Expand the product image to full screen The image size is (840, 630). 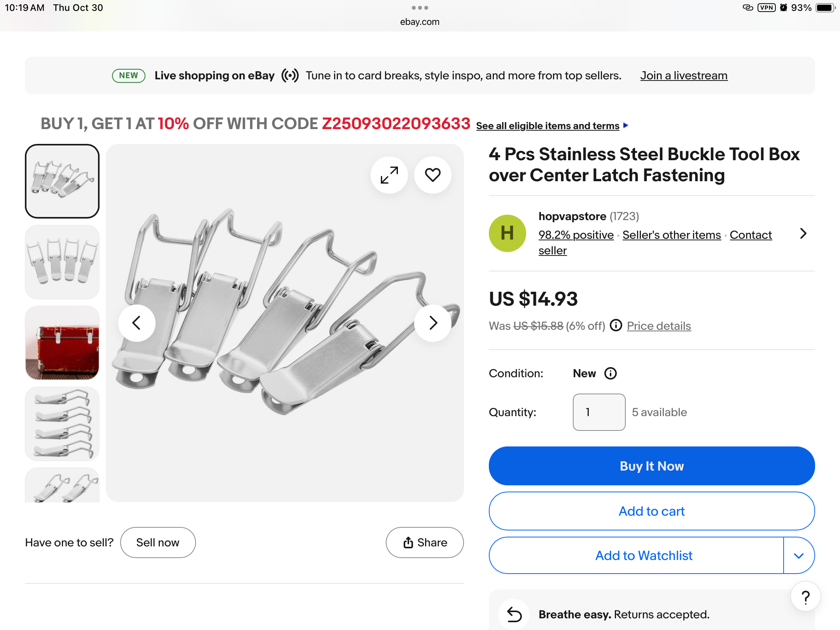point(389,175)
